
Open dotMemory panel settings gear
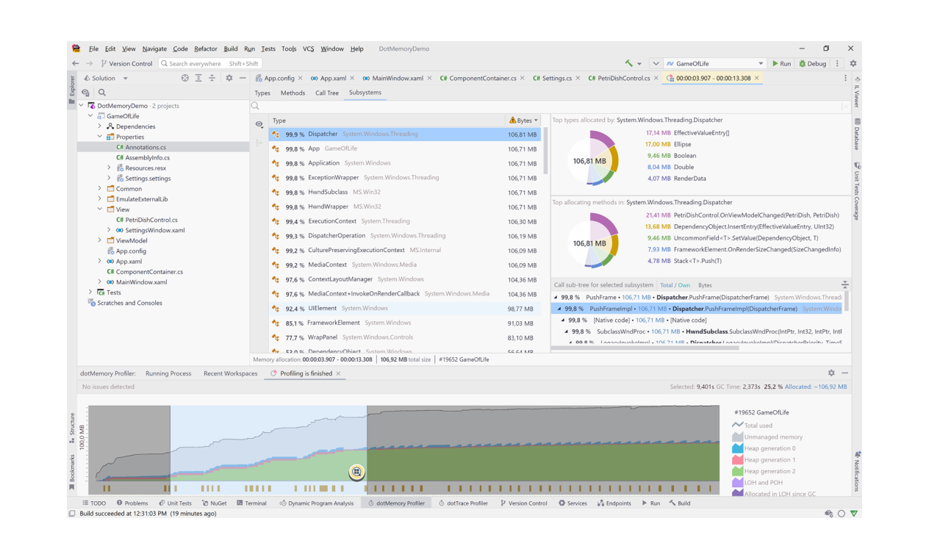[831, 373]
